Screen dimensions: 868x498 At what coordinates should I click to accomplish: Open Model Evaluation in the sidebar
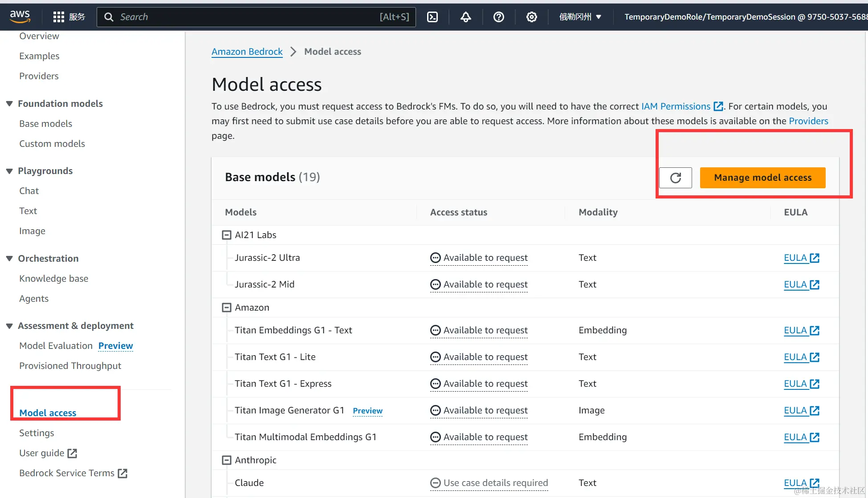(x=56, y=346)
